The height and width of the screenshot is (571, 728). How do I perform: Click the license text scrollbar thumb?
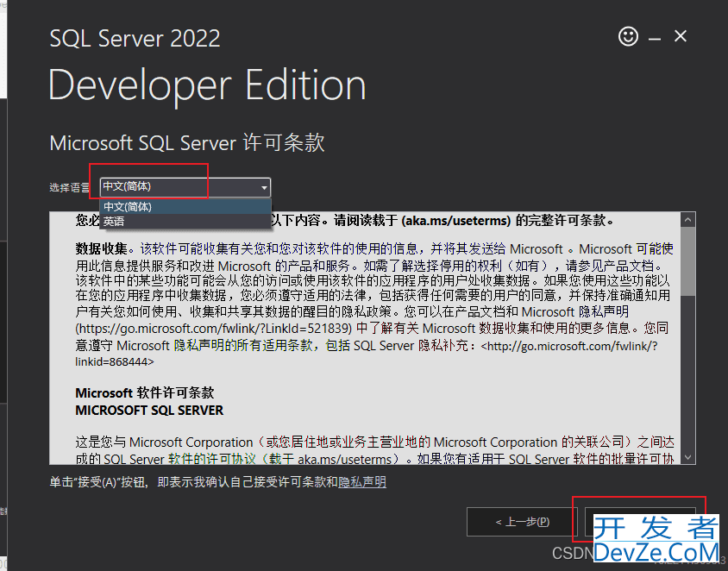click(x=688, y=260)
